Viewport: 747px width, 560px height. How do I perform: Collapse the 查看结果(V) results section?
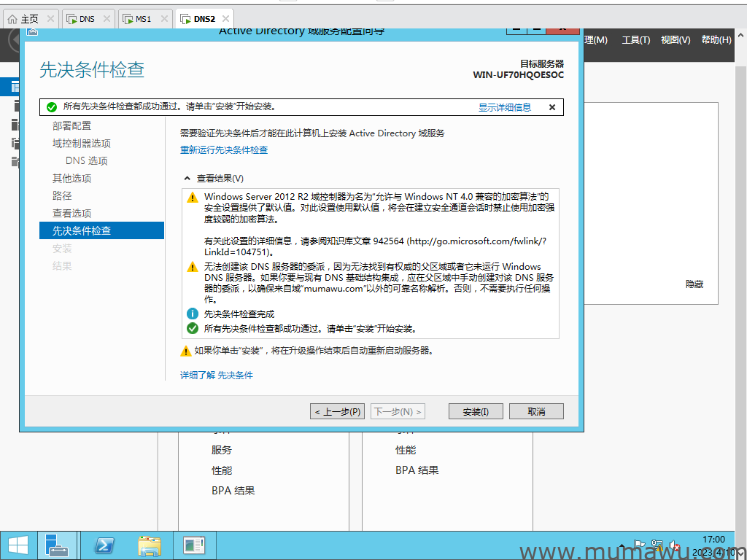coord(187,179)
